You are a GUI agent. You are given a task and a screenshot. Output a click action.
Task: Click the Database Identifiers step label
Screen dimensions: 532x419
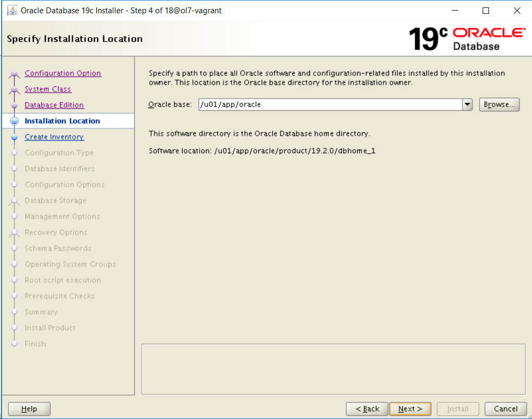(59, 169)
